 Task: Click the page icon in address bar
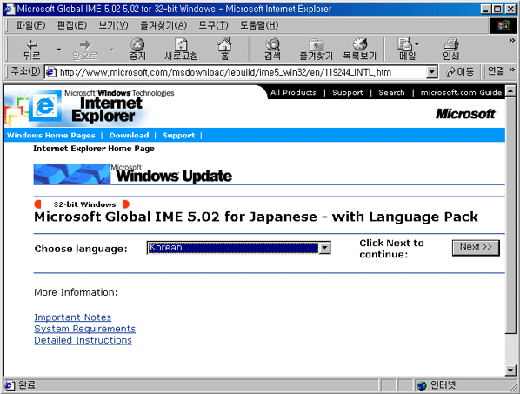(51, 72)
